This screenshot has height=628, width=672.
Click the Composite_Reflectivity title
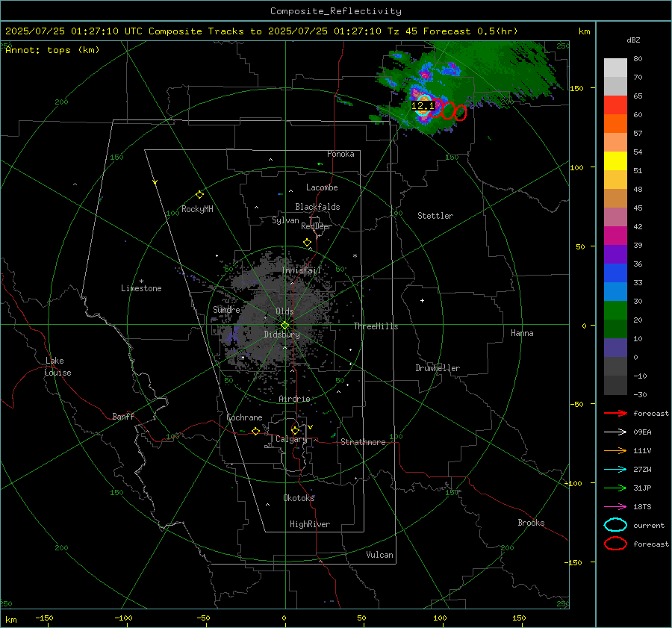click(336, 11)
